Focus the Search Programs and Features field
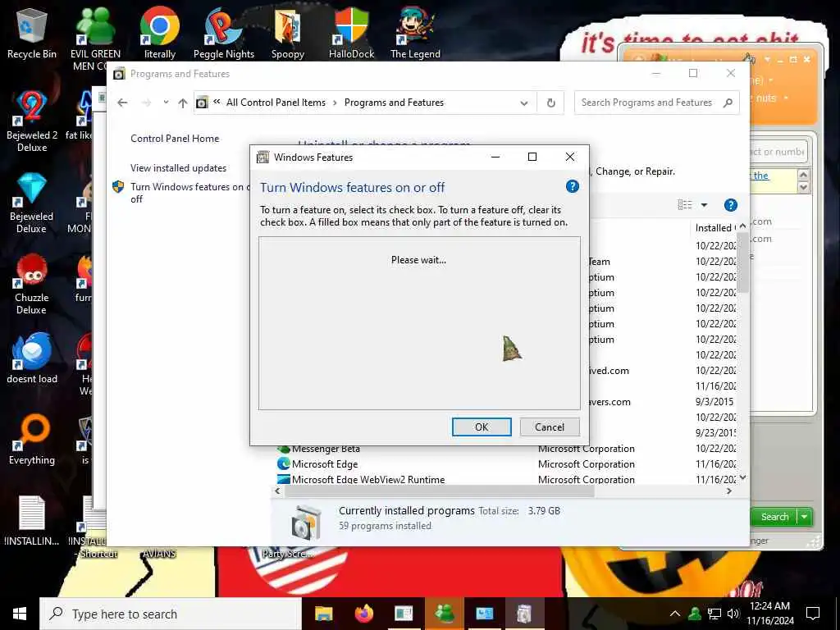 point(657,103)
